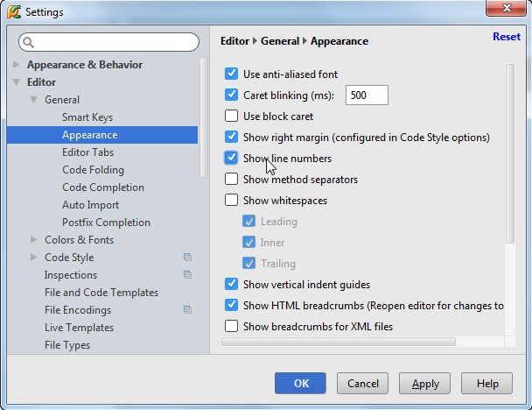Click the project-level icon beside Code Style
Image resolution: width=532 pixels, height=410 pixels.
coord(187,258)
